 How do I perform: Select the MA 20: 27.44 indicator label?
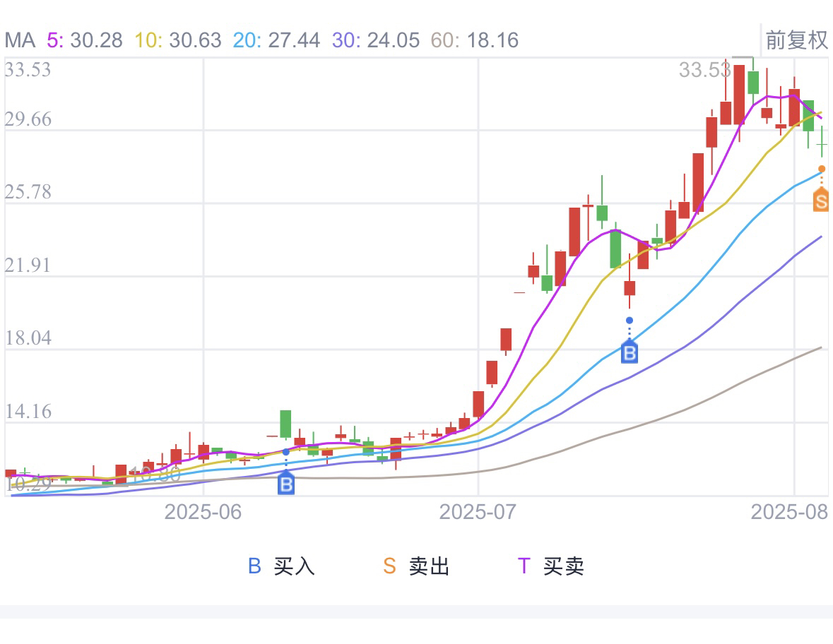[x=276, y=40]
